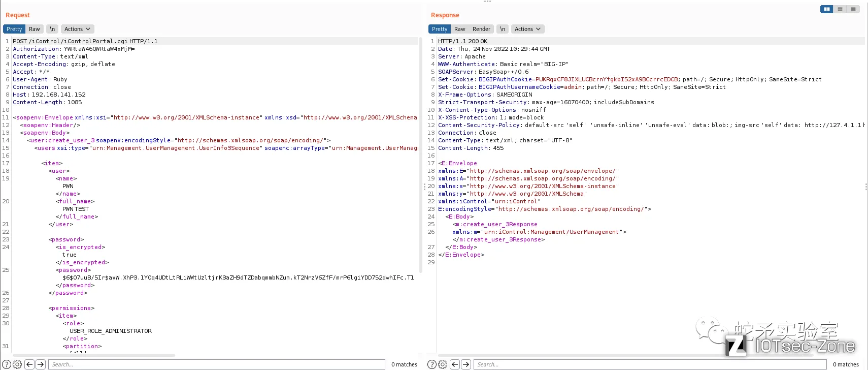Screen dimensions: 868x370
Task: Select single combined view layout icon
Action: tap(853, 9)
